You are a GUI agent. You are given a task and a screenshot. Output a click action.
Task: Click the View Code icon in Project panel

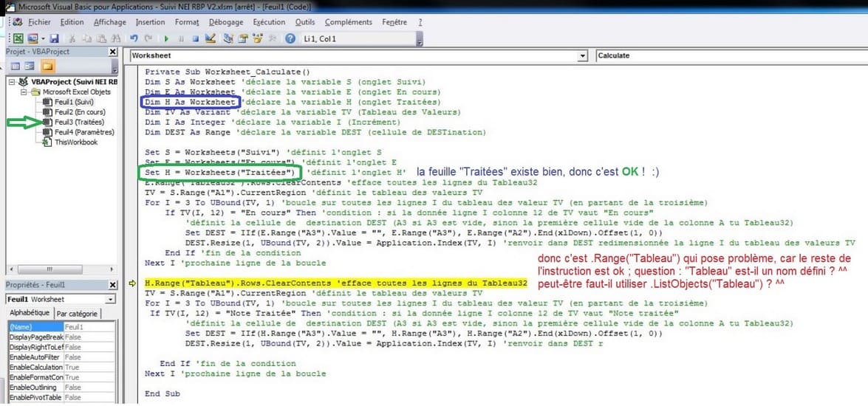[x=16, y=66]
